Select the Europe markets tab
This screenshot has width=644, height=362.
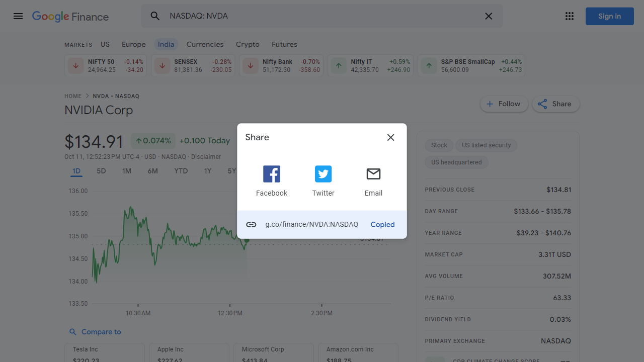click(x=133, y=44)
